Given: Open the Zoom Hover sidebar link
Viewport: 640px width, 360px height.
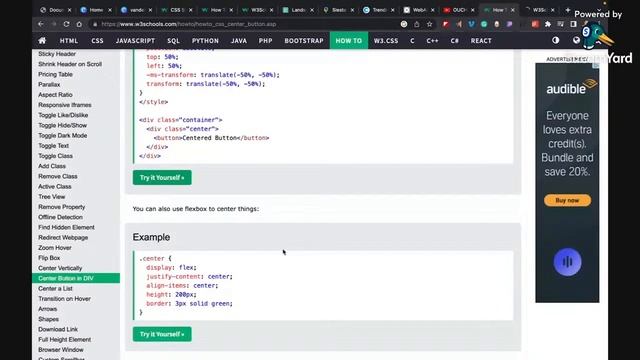Looking at the screenshot, I should pos(55,248).
